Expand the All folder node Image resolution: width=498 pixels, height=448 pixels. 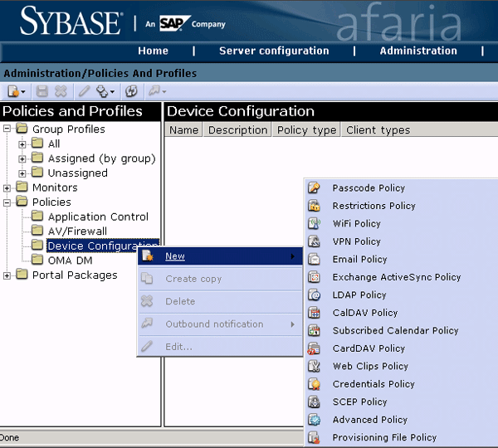[x=22, y=144]
